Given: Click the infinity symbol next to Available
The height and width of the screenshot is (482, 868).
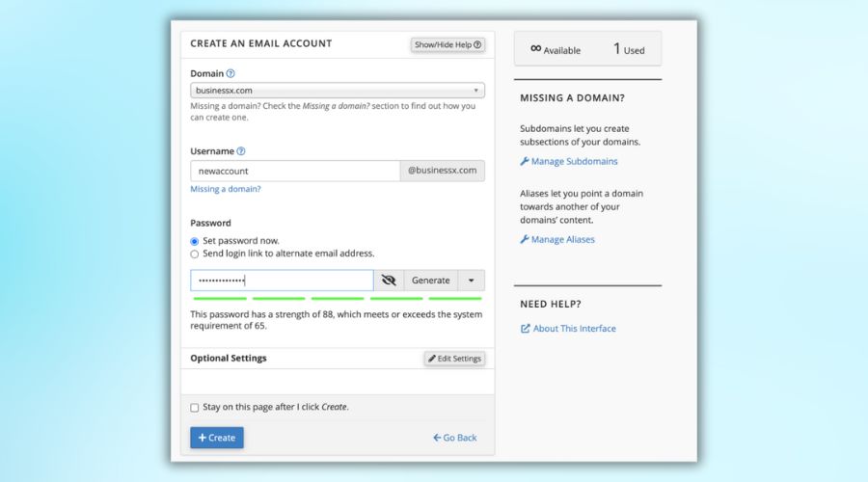Looking at the screenshot, I should (535, 49).
